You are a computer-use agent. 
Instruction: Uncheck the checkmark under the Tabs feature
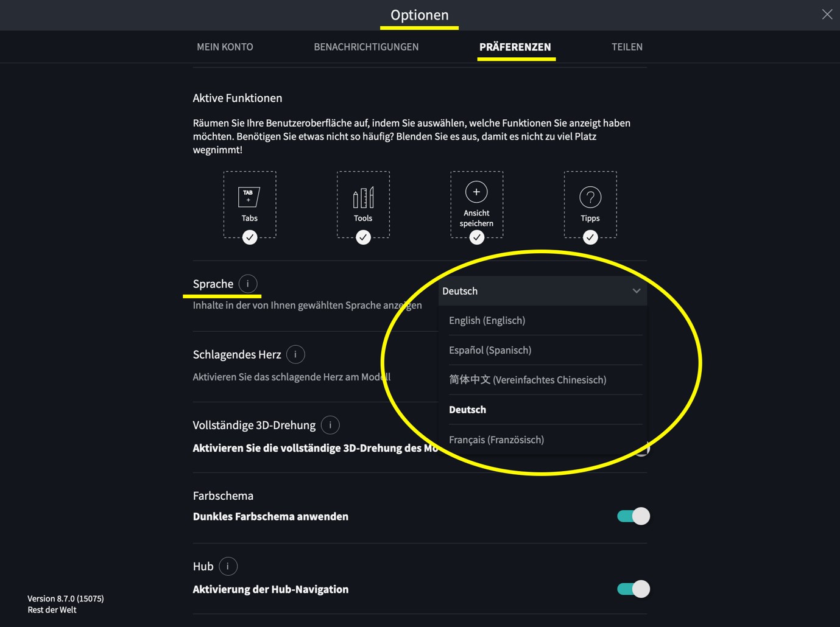pos(249,237)
